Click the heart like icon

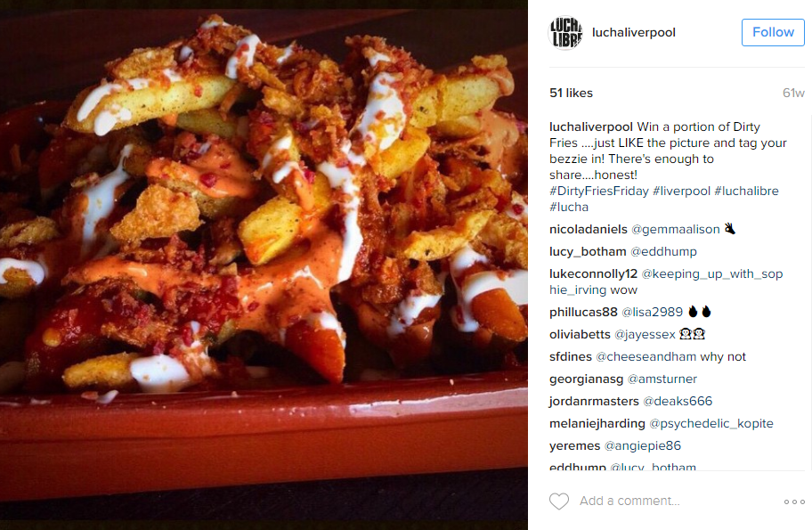click(x=559, y=501)
